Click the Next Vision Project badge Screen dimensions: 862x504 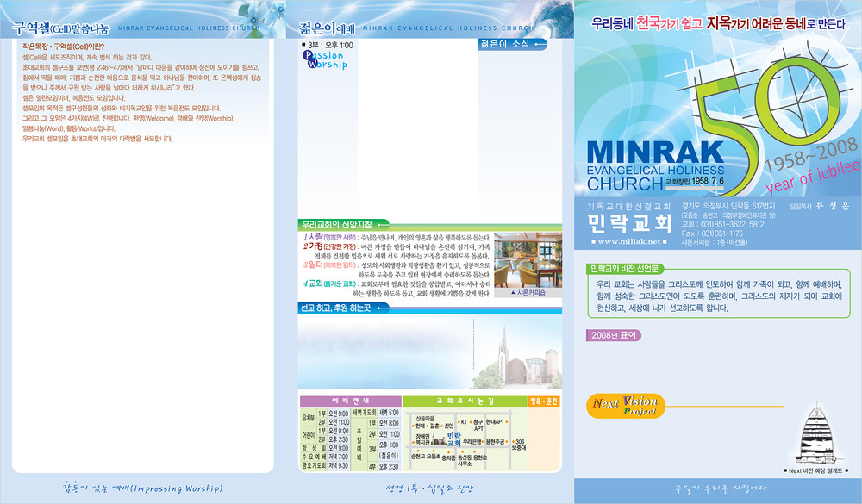pos(625,405)
